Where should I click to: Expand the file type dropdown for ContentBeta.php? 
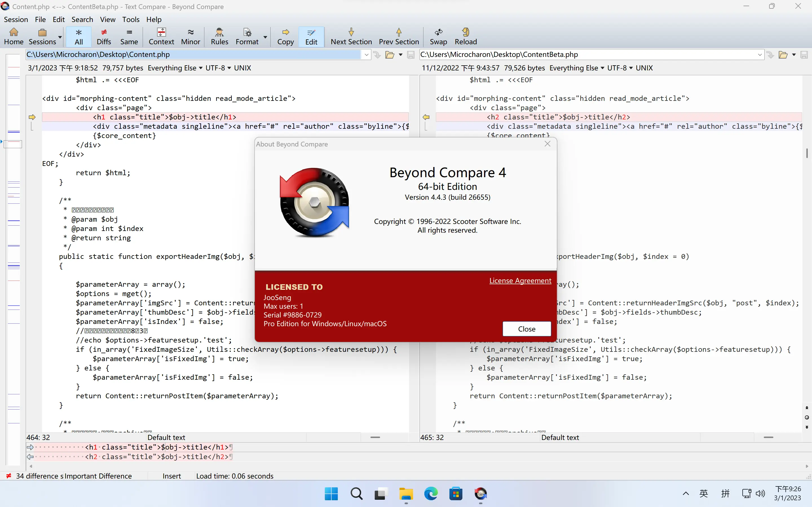click(x=603, y=68)
